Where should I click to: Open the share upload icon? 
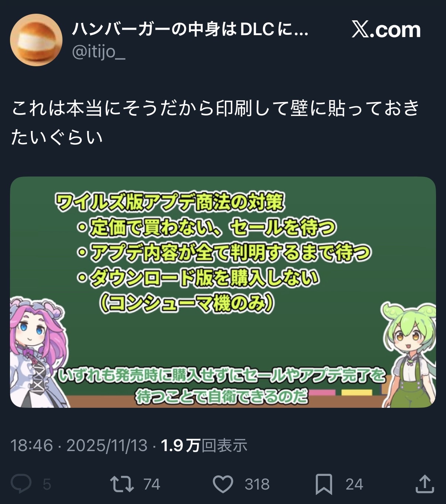[x=425, y=484]
